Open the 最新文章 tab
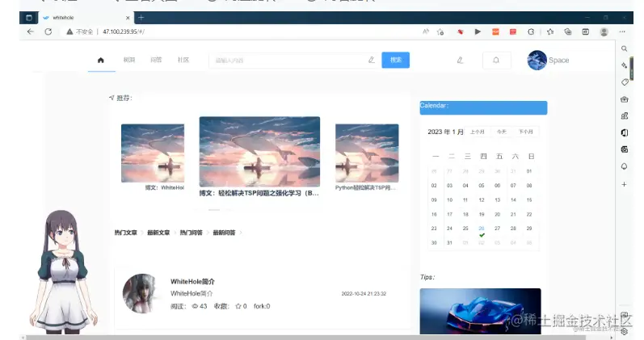This screenshot has width=644, height=340. (158, 233)
